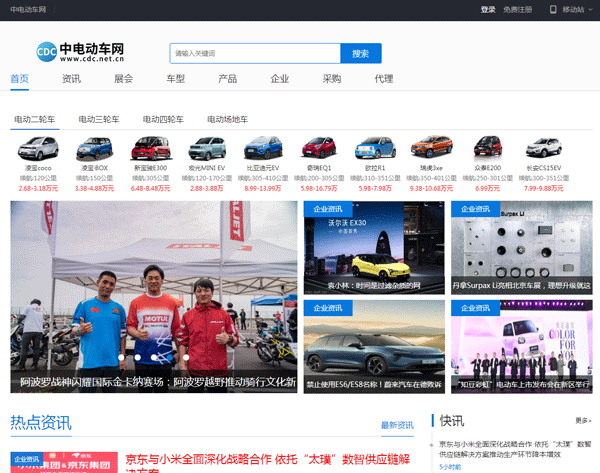Viewport: 600px width, 473px height.
Task: Switch to the 最新资讯 tab
Action: click(397, 425)
